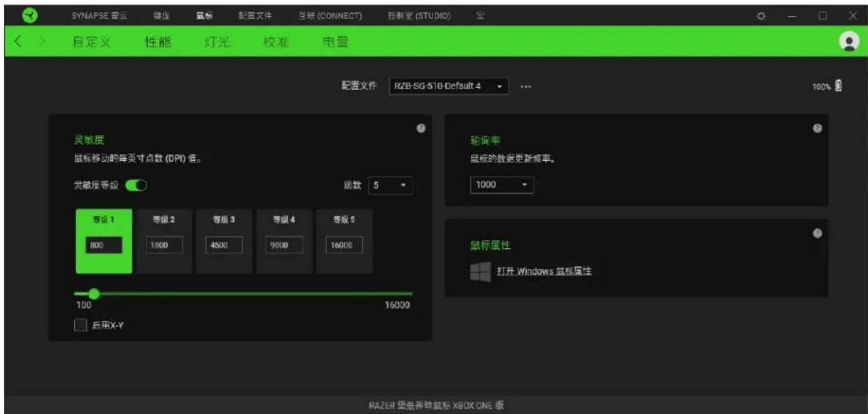Switch to the 性能 tab
Screen dimensions: 868x414
pyautogui.click(x=158, y=42)
